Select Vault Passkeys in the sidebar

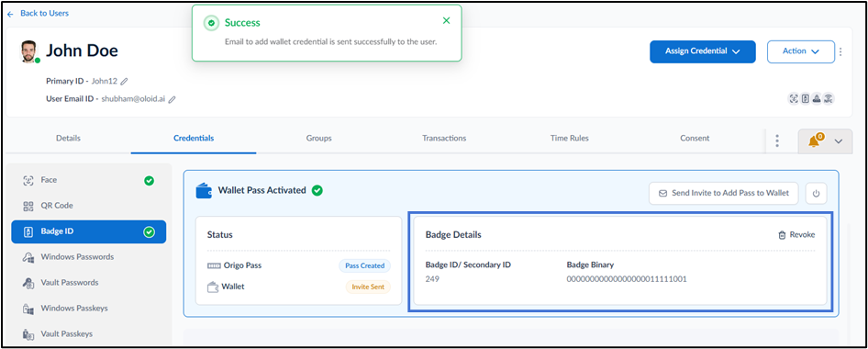pyautogui.click(x=89, y=334)
